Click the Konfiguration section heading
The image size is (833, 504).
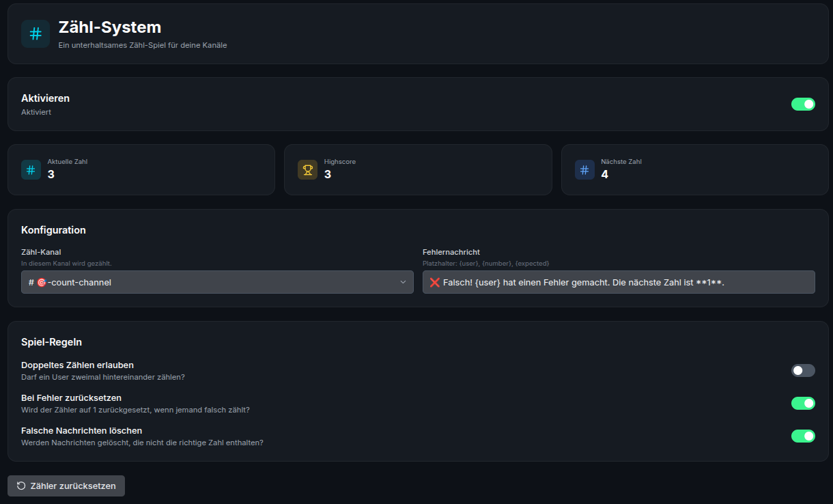point(53,229)
